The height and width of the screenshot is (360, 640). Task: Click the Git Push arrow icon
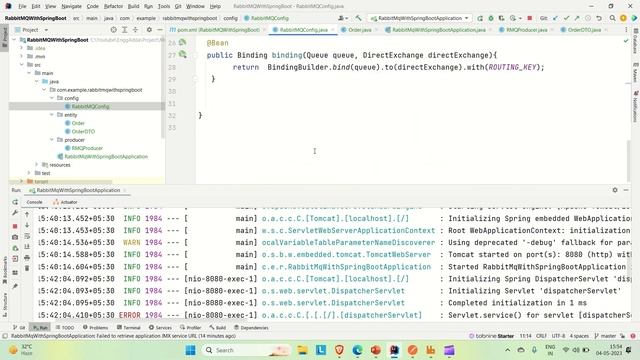point(577,18)
